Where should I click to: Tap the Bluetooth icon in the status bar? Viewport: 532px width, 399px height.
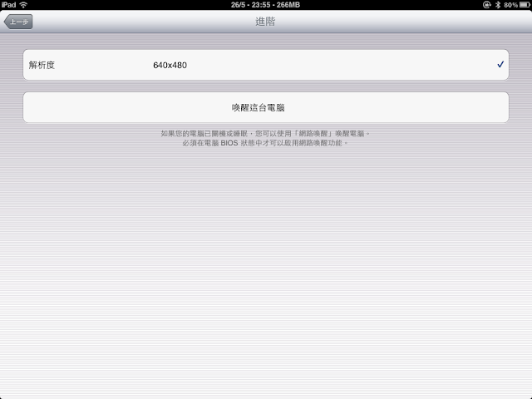(x=498, y=5)
